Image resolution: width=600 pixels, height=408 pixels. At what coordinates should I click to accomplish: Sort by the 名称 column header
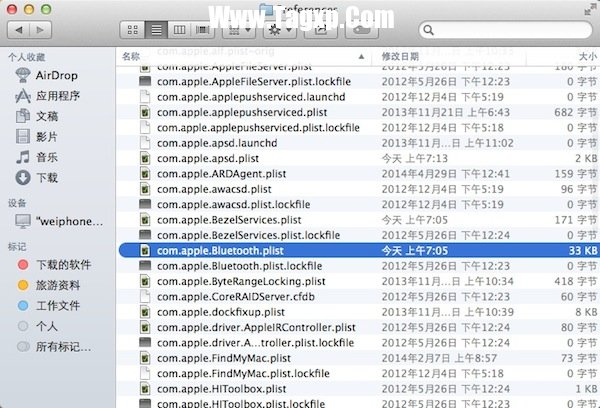(x=130, y=57)
